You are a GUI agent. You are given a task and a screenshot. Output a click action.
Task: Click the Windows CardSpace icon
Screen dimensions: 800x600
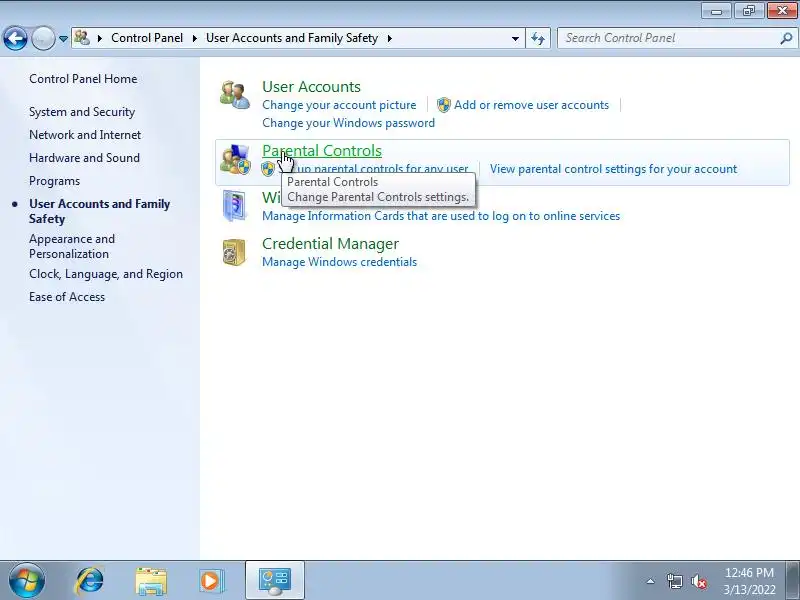click(235, 206)
